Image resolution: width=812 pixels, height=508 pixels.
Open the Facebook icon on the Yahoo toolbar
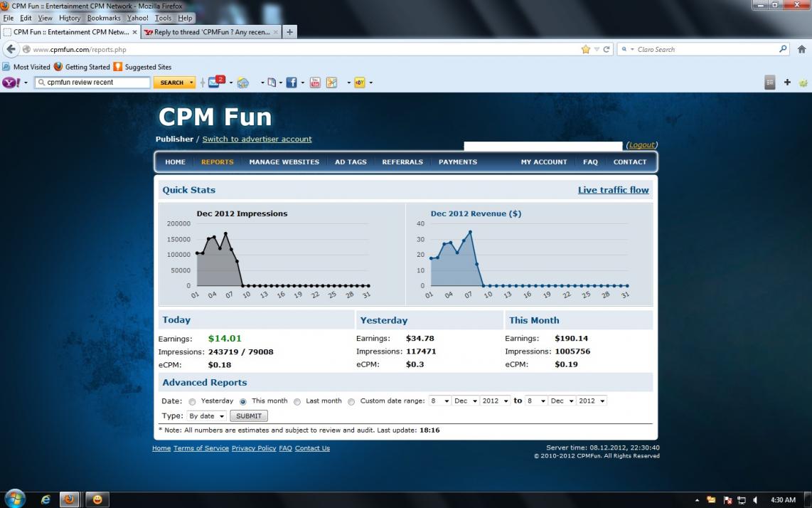pyautogui.click(x=292, y=83)
